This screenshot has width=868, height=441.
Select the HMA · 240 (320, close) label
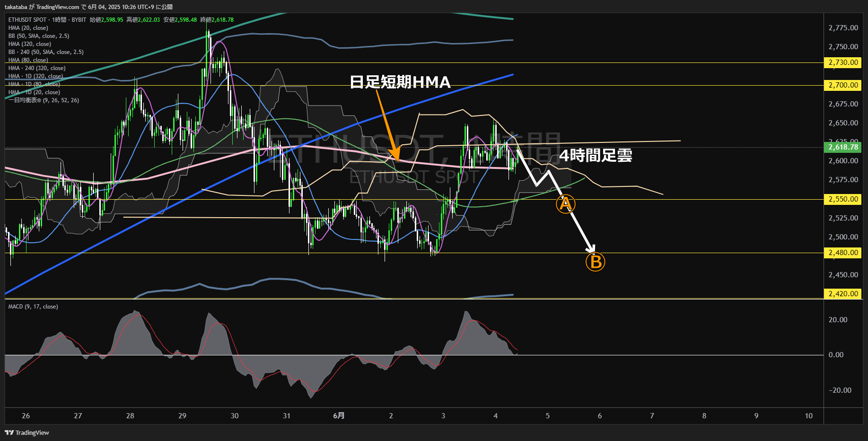coord(37,68)
